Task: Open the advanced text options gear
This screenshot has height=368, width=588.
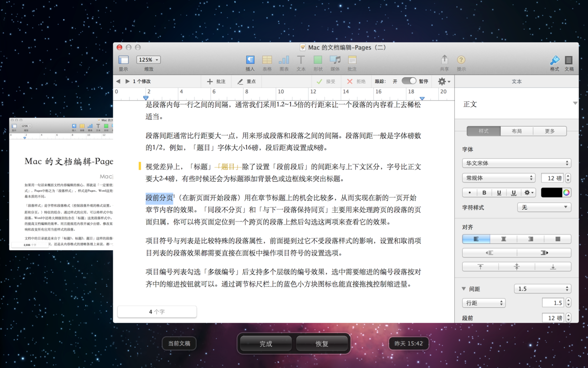Action: [x=528, y=193]
